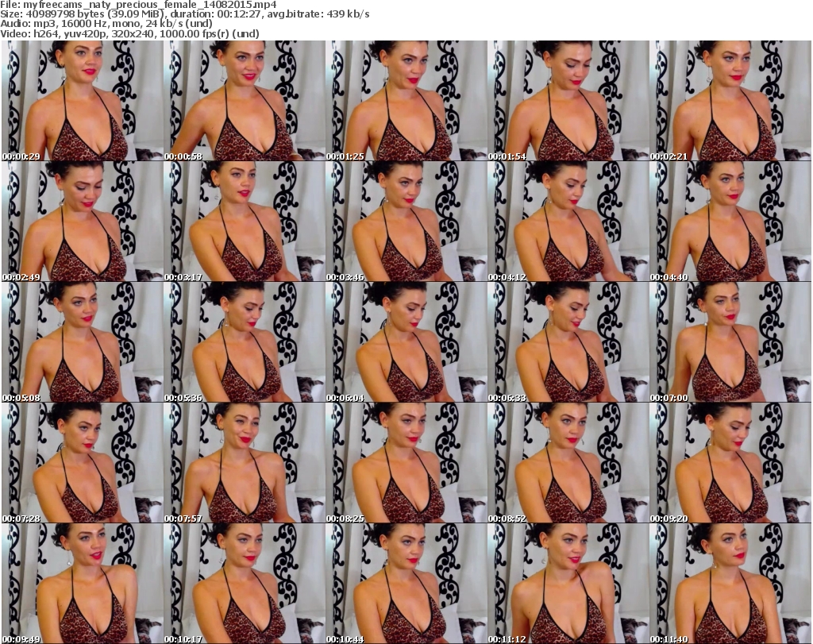813x644 pixels.
Task: Select the thumbnail frame at 00:04:40
Action: (x=730, y=222)
